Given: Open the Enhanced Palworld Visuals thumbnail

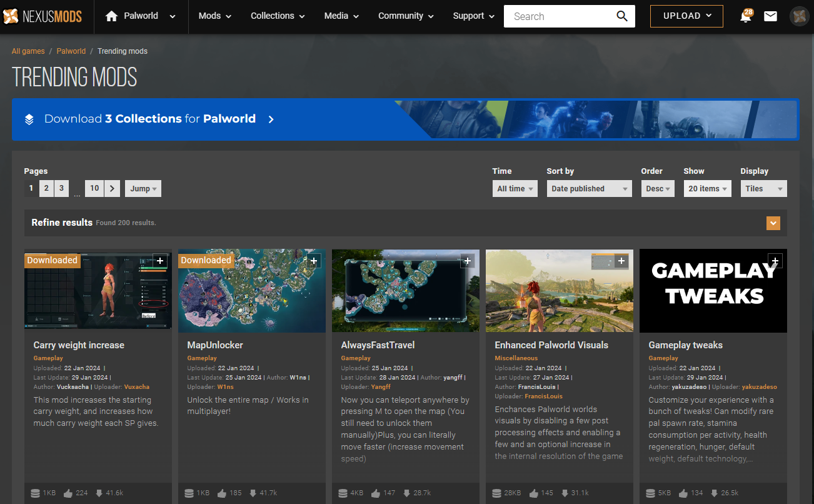Looking at the screenshot, I should [560, 291].
